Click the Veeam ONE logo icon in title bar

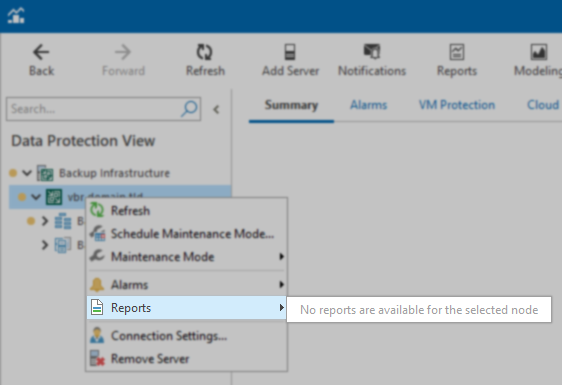[x=16, y=15]
